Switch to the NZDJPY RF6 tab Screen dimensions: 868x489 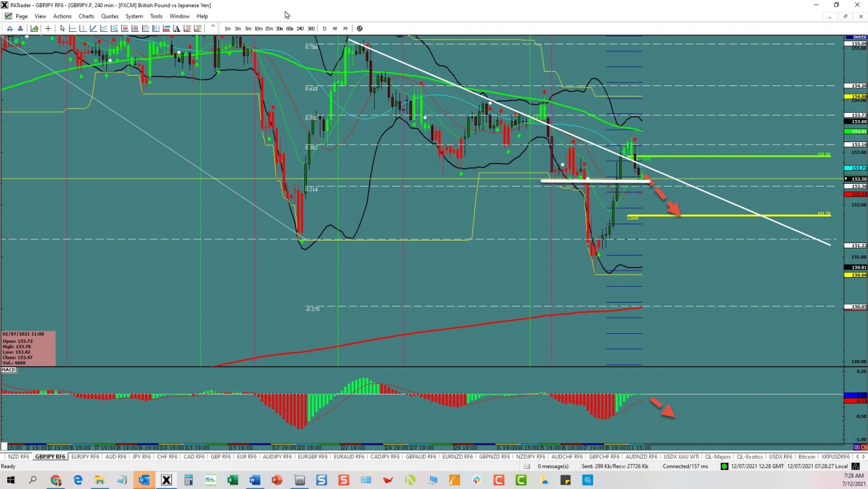[531, 457]
